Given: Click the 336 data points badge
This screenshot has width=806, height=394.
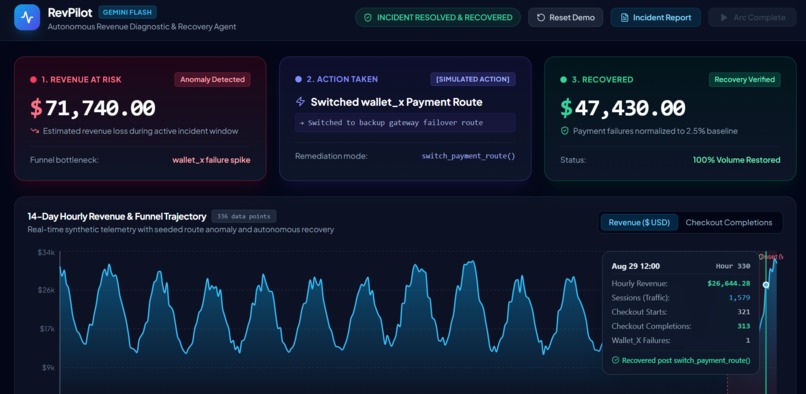Looking at the screenshot, I should pyautogui.click(x=244, y=216).
